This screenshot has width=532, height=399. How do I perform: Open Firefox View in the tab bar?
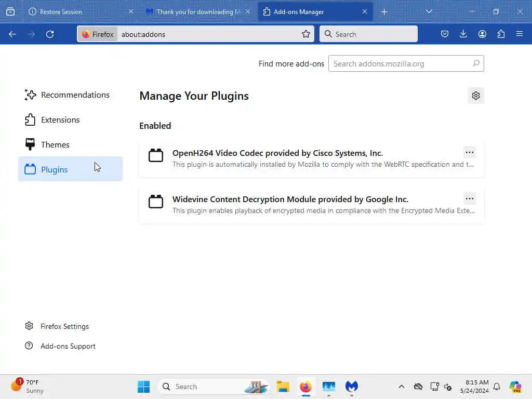coord(10,11)
